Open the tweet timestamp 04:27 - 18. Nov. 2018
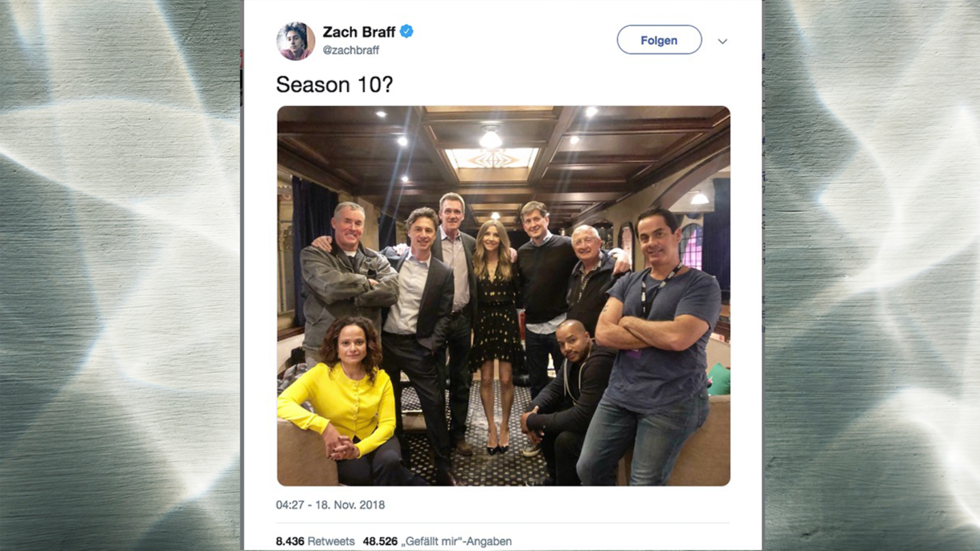Screen dimensions: 980x551 coord(330,505)
